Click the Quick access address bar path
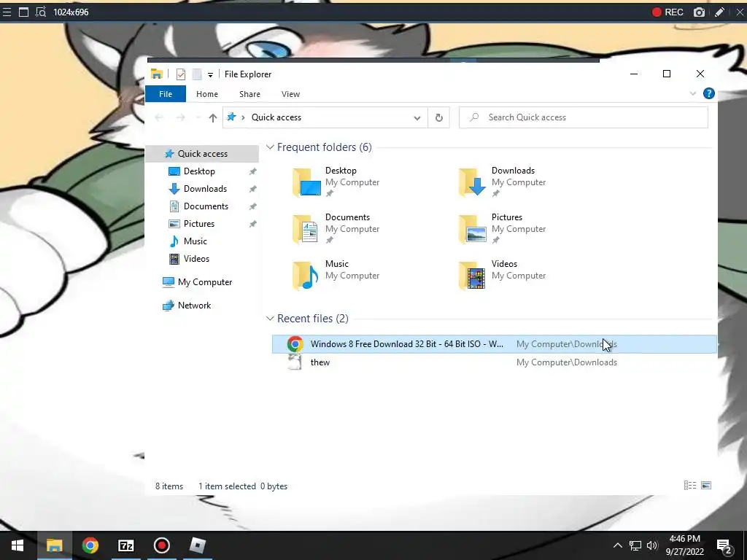Viewport: 747px width, 560px height. [276, 117]
